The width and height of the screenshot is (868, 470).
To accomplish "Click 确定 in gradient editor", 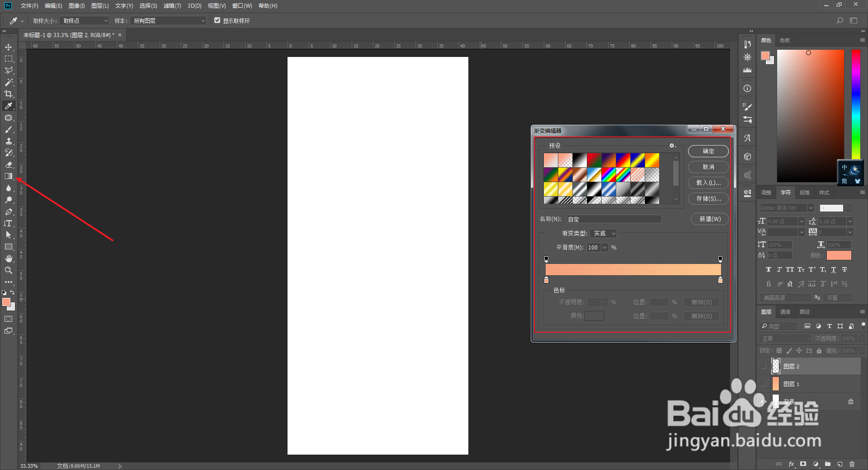I will pos(708,151).
